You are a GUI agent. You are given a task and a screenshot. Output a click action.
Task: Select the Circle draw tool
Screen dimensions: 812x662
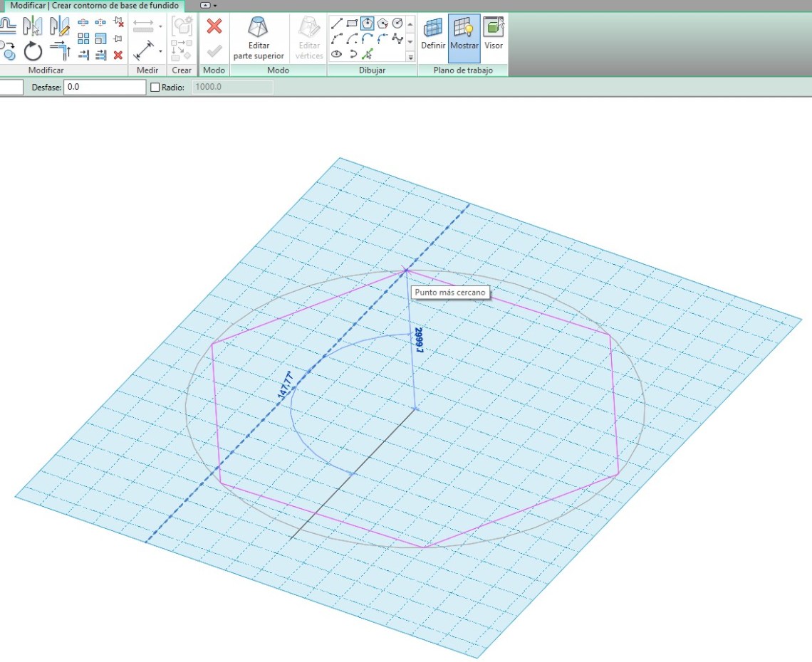[x=398, y=23]
